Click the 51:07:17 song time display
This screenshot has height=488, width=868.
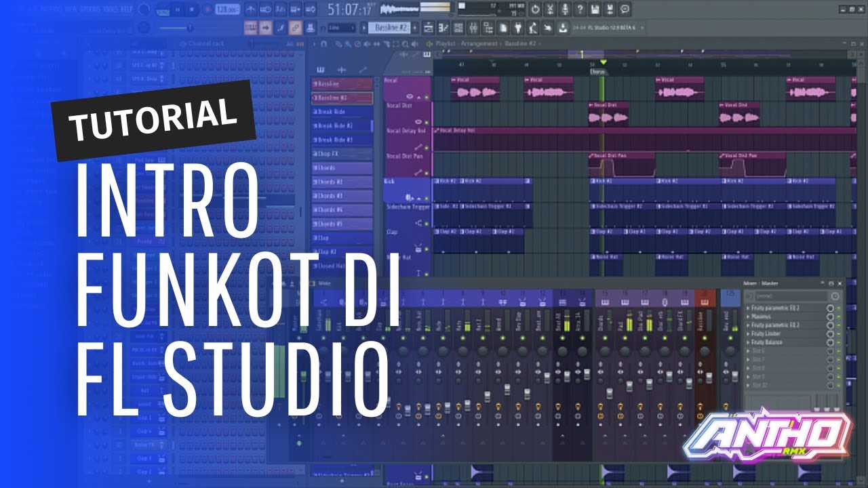click(349, 9)
